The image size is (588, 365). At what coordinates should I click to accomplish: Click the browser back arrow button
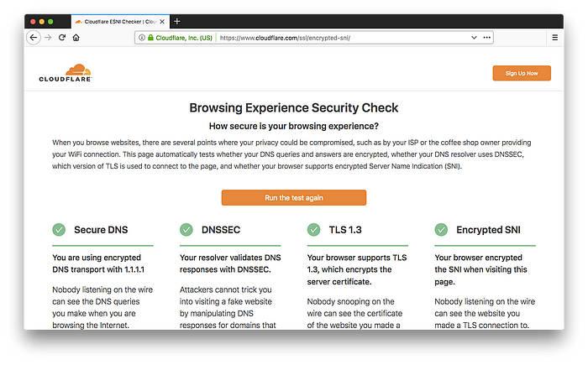coord(34,38)
